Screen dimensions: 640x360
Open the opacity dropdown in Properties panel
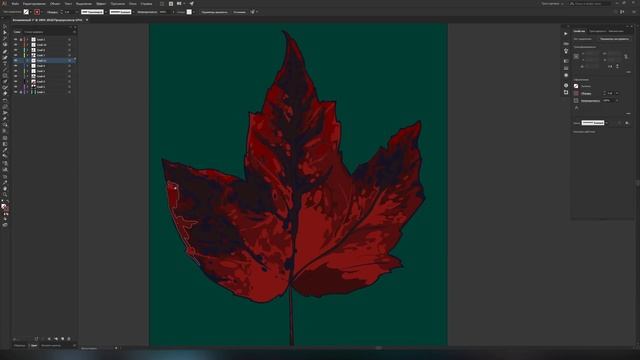coord(617,100)
